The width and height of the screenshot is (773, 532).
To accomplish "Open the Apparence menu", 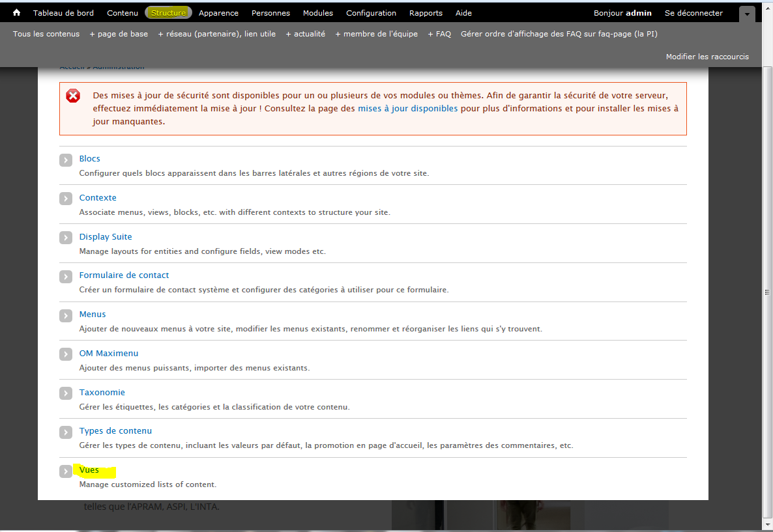I will click(x=218, y=13).
